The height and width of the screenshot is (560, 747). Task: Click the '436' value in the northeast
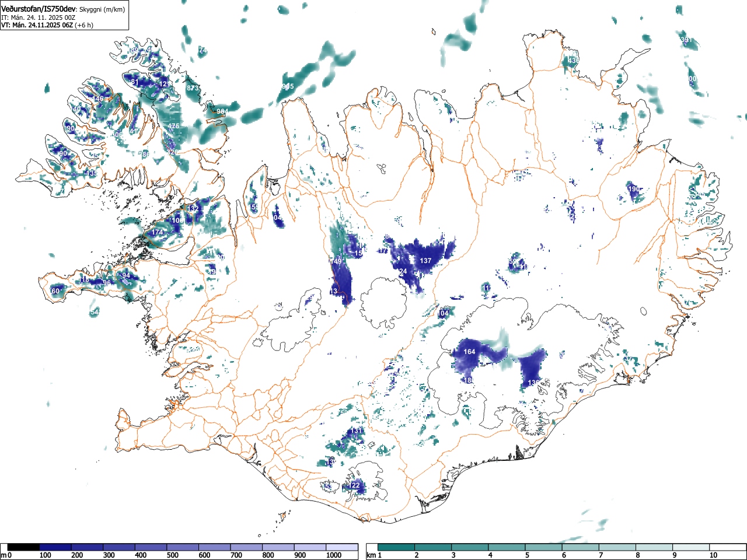point(573,60)
